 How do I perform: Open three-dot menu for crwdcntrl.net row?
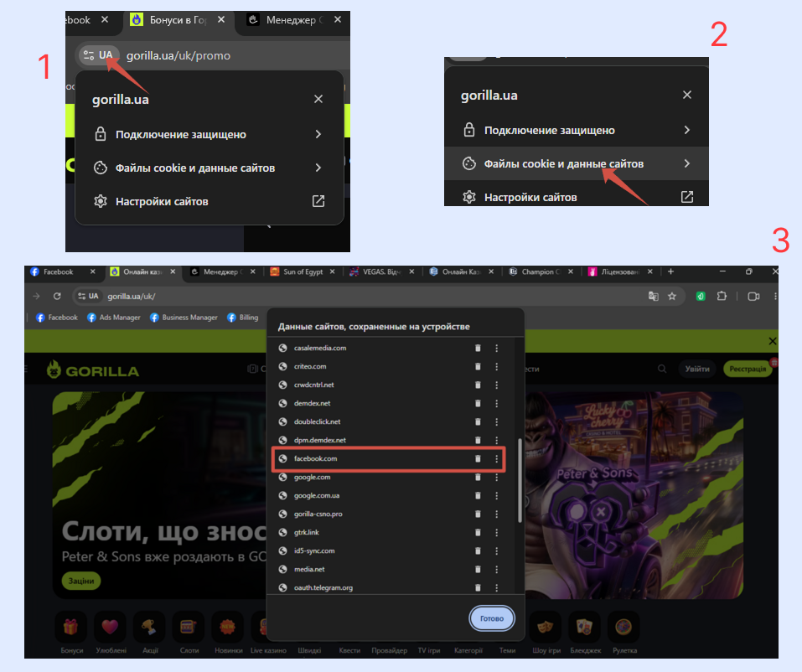pyautogui.click(x=496, y=385)
